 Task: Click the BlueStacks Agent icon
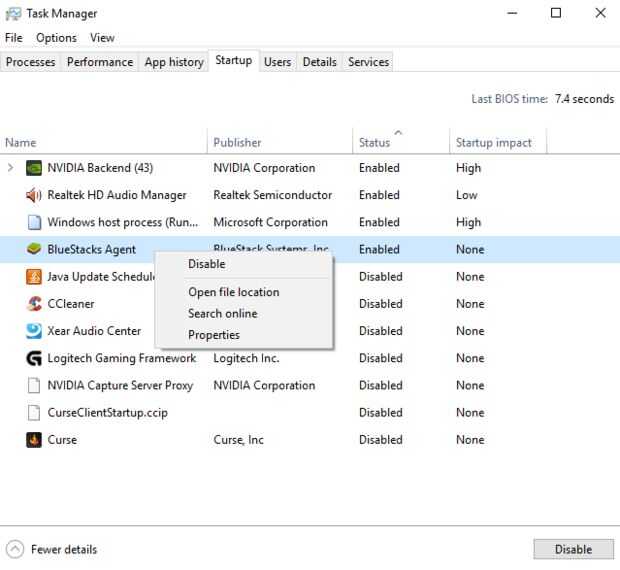[x=33, y=249]
